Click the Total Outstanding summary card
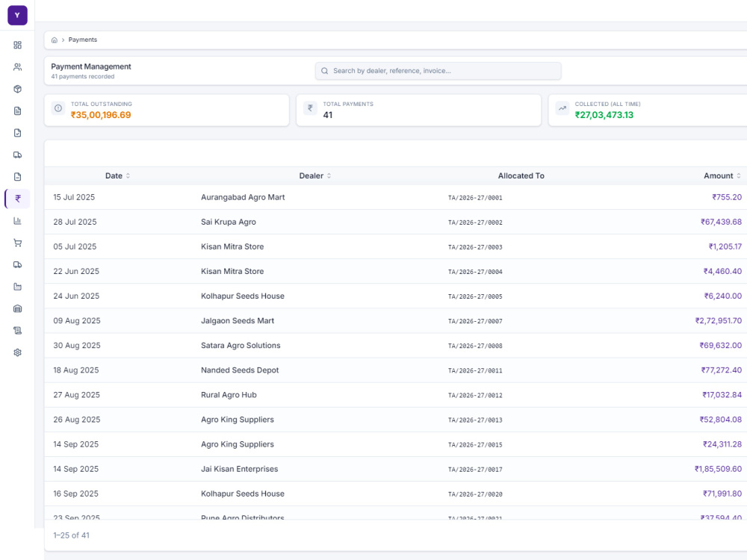Viewport: 747px width, 560px height. 167,110
